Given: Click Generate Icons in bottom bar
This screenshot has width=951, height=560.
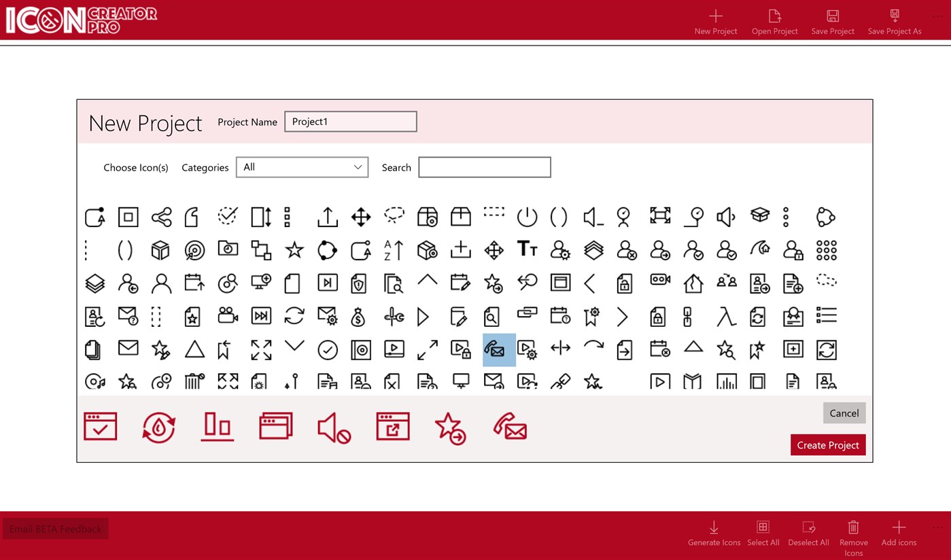Looking at the screenshot, I should click(714, 533).
